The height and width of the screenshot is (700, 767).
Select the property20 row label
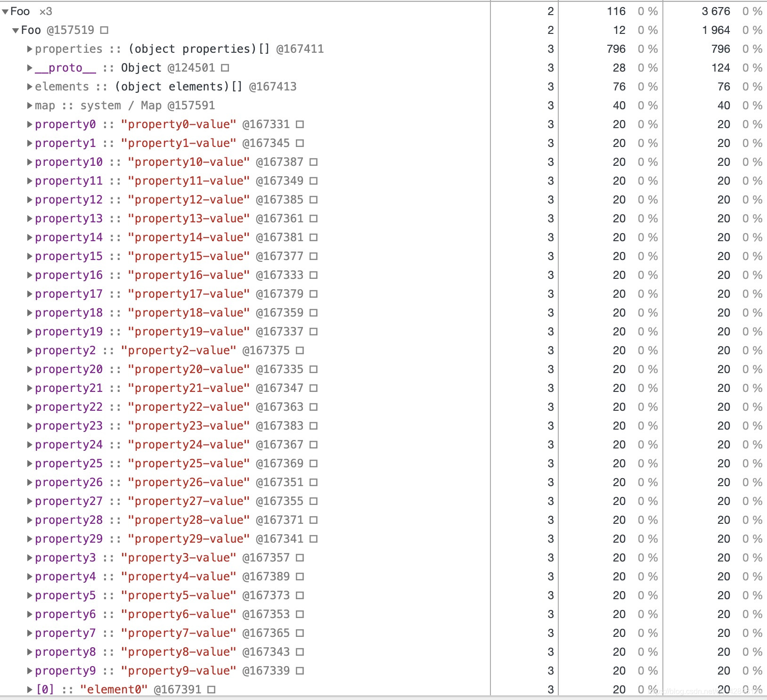tap(69, 369)
